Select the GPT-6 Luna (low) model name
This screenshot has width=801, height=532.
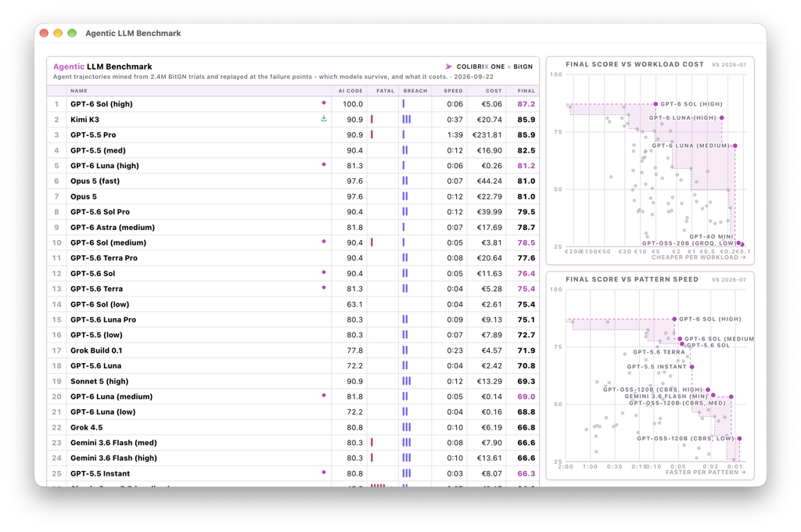click(102, 412)
